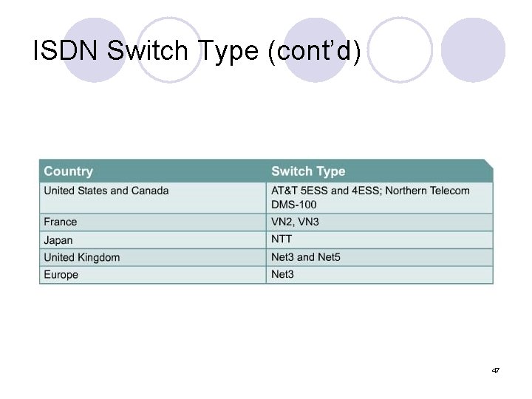Click the VN2, VN3 cell
Screen dimensions: 532x399
click(296, 222)
